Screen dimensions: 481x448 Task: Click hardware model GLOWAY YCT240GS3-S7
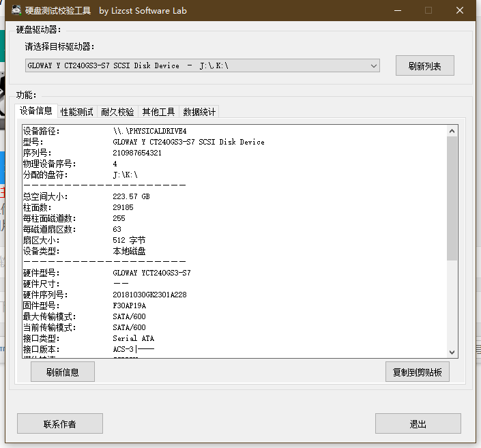coord(151,273)
